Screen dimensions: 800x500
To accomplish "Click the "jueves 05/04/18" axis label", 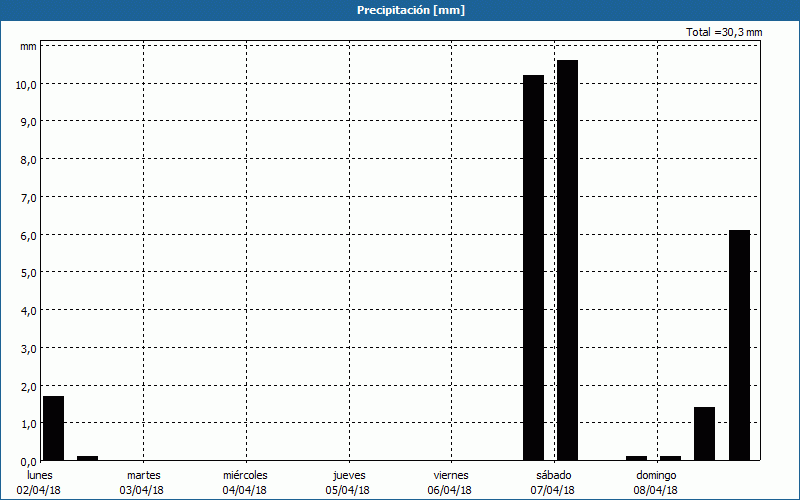I will (348, 482).
